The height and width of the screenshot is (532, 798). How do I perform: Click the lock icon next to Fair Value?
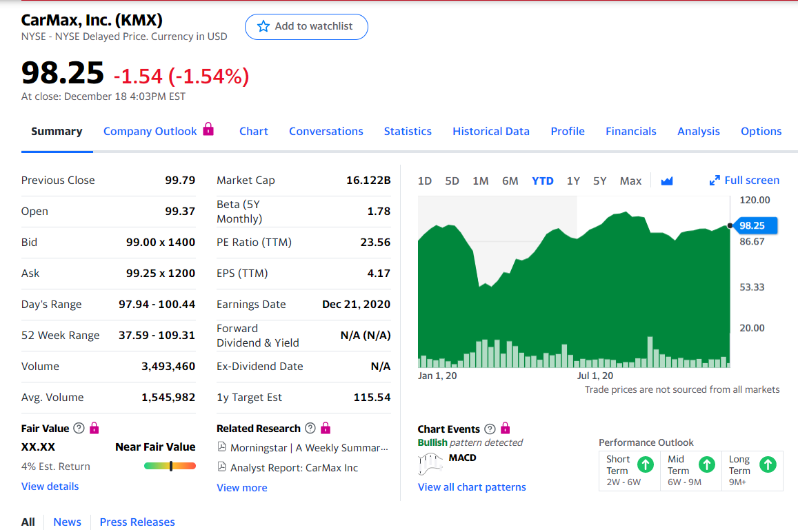tap(94, 428)
